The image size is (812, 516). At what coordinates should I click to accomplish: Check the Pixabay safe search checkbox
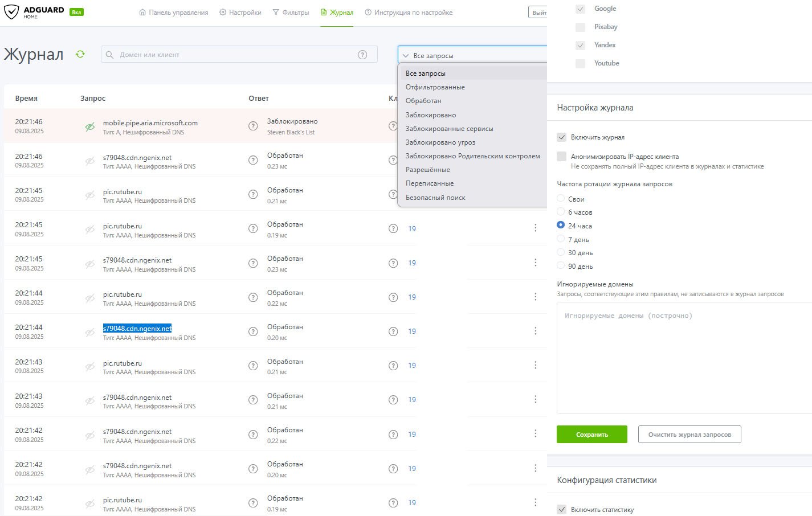(x=580, y=27)
